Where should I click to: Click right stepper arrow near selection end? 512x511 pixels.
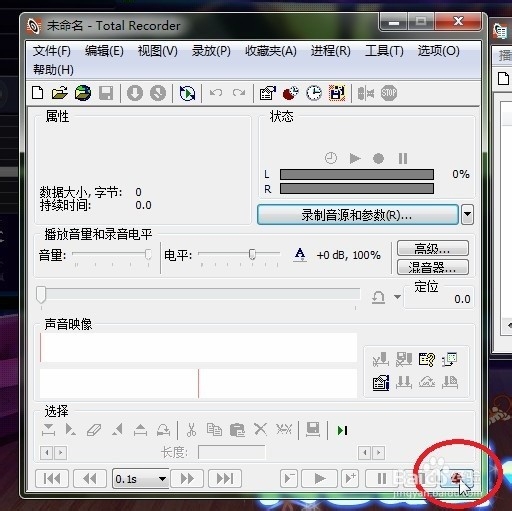(x=378, y=453)
